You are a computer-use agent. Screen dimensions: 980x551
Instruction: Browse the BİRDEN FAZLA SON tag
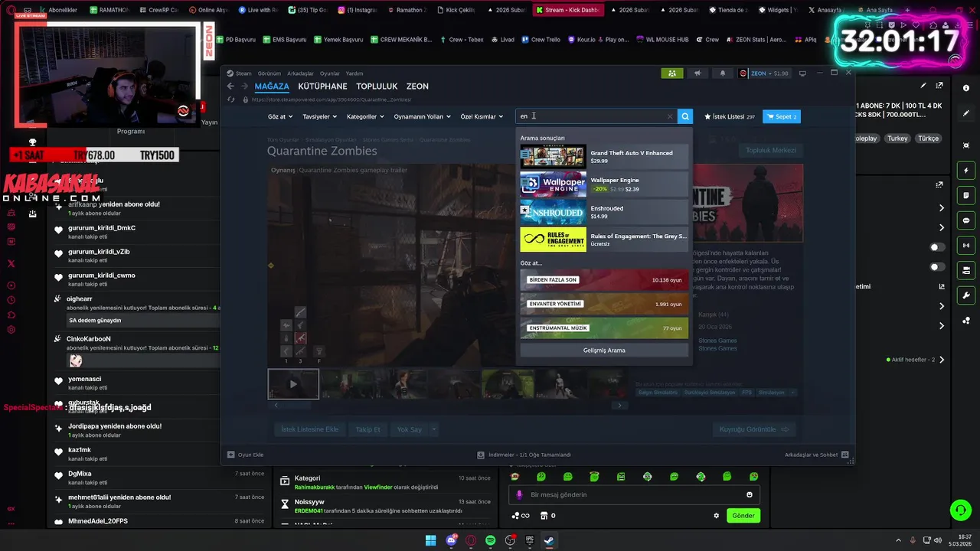pos(604,280)
